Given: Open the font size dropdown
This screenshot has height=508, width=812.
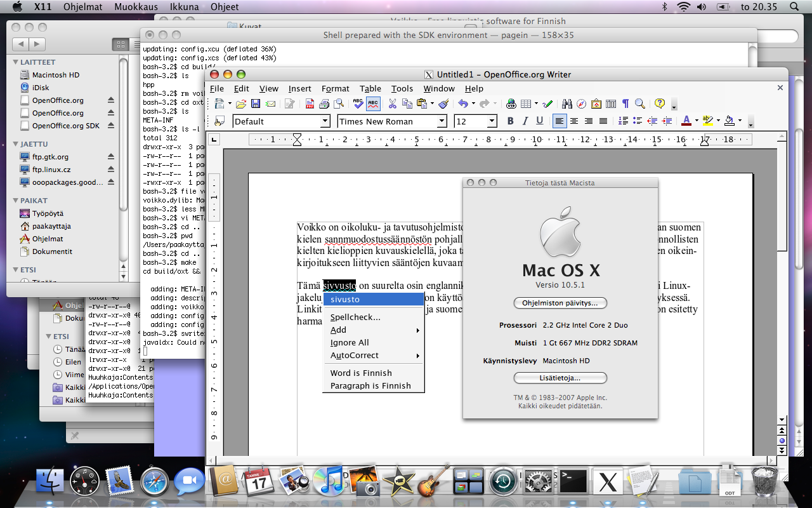Looking at the screenshot, I should 492,121.
